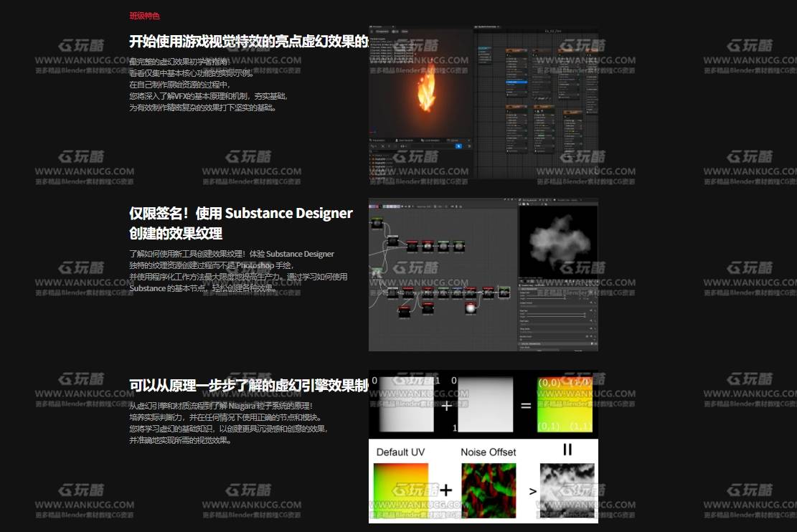
Task: Select heading "仅限签名！使用 Substance Designer"
Action: click(x=241, y=213)
